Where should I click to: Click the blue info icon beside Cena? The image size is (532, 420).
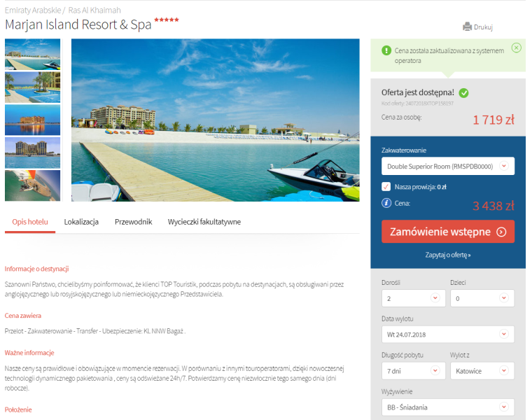386,204
